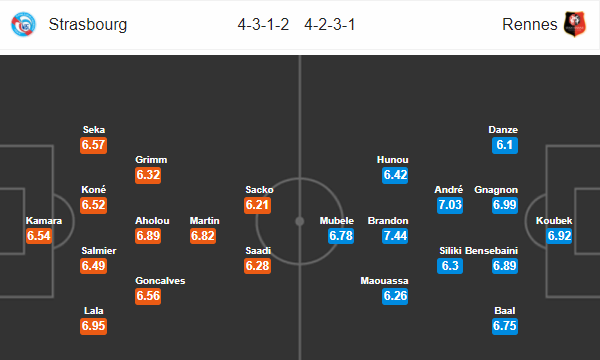Click the Rennes club crest icon
Image resolution: width=600 pixels, height=360 pixels.
[575, 24]
